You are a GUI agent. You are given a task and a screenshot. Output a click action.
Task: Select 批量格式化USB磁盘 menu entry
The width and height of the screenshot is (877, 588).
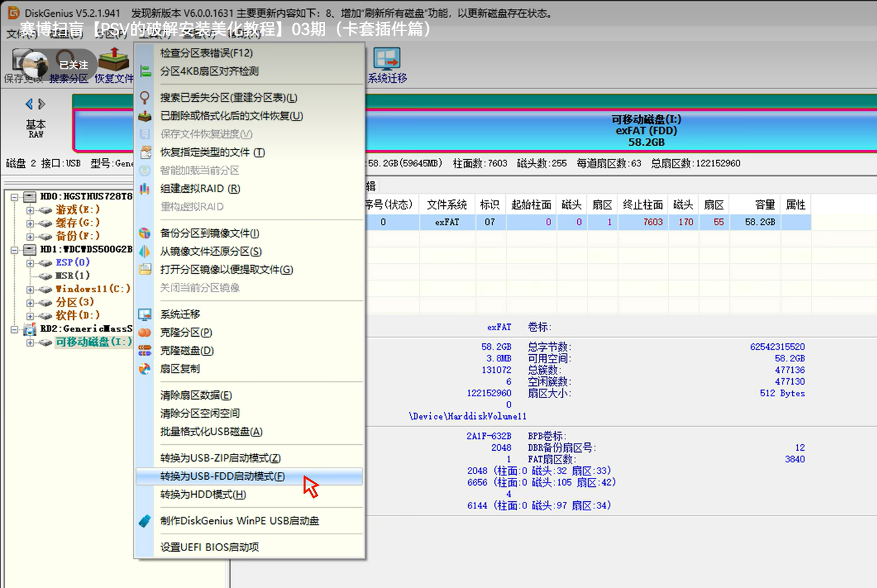click(x=249, y=432)
